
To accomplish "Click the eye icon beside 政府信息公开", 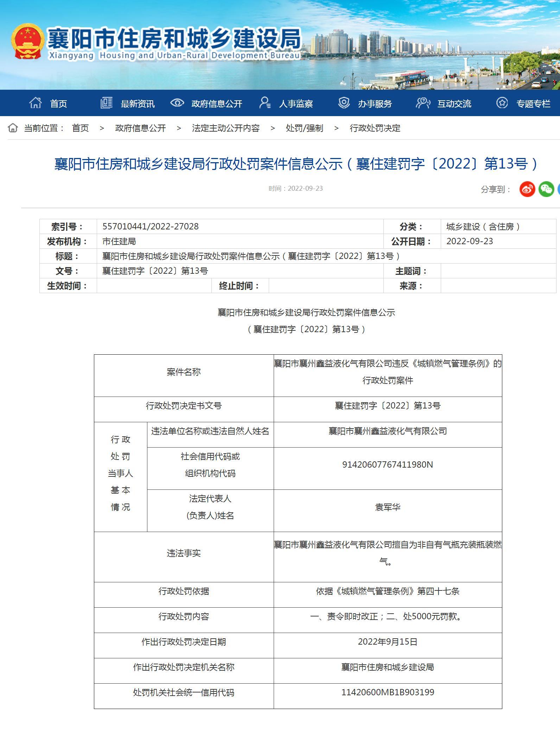I will (x=177, y=103).
